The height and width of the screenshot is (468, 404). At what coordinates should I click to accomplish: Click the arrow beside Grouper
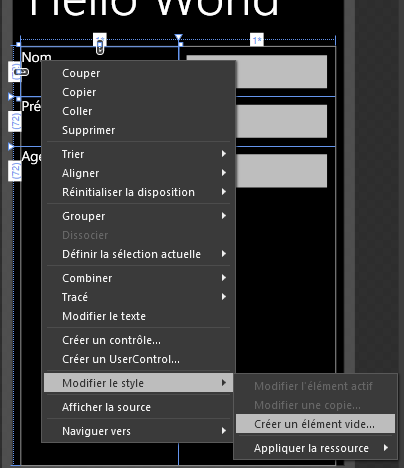pyautogui.click(x=224, y=216)
